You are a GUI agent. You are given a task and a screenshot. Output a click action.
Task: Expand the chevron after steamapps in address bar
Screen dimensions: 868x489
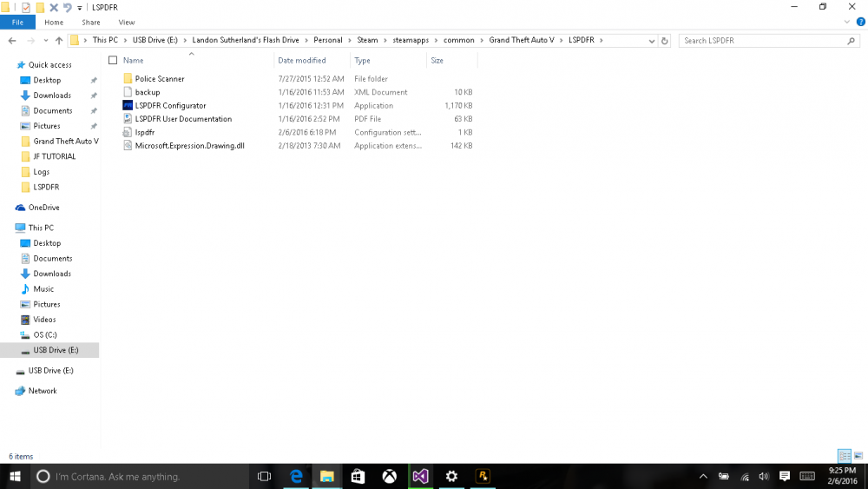click(x=437, y=41)
